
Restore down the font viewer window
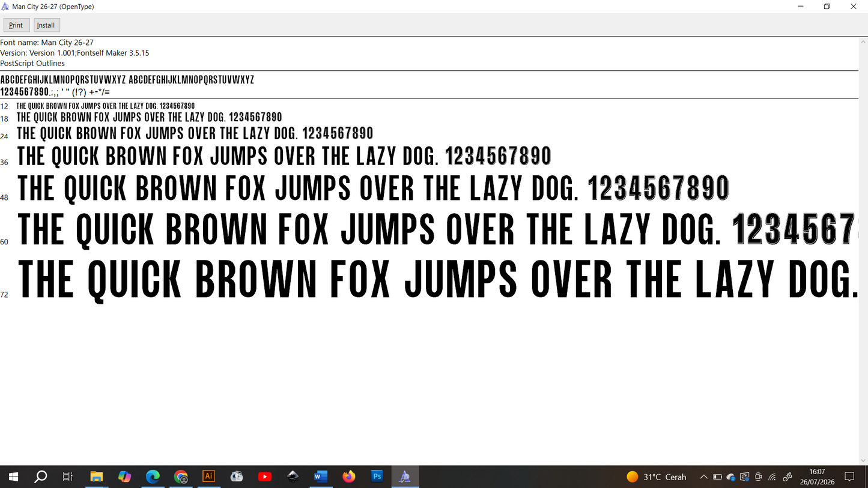click(x=827, y=7)
